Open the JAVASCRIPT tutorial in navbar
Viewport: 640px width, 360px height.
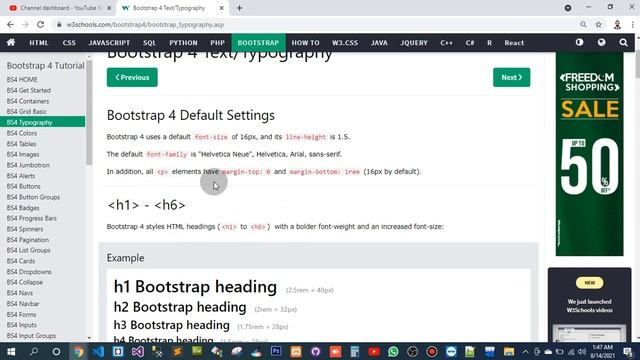pyautogui.click(x=109, y=42)
